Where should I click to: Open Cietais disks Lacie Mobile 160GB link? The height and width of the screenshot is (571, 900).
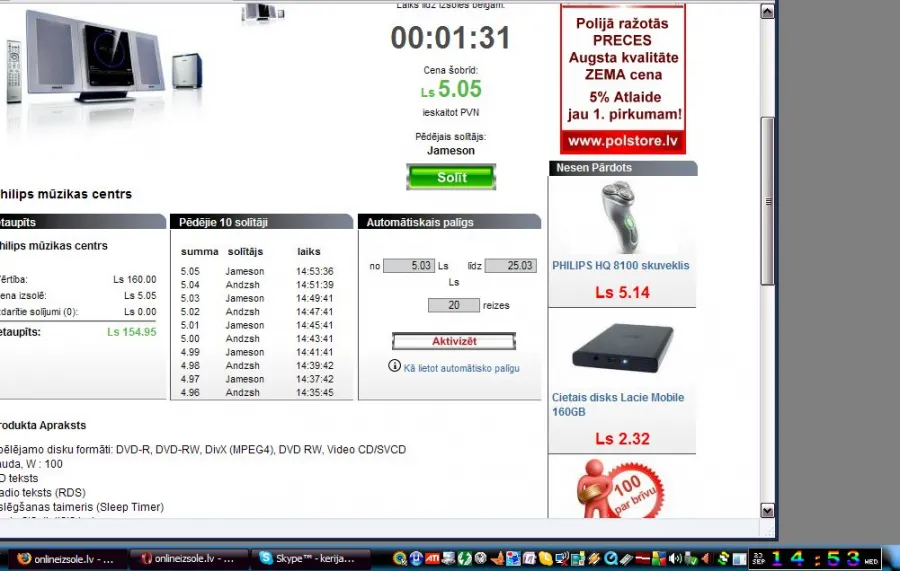[618, 405]
